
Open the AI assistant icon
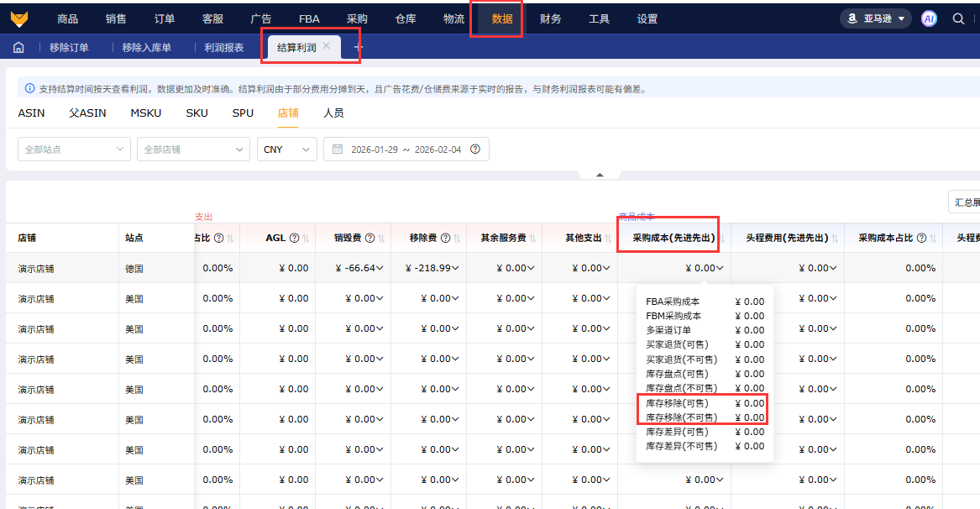929,18
